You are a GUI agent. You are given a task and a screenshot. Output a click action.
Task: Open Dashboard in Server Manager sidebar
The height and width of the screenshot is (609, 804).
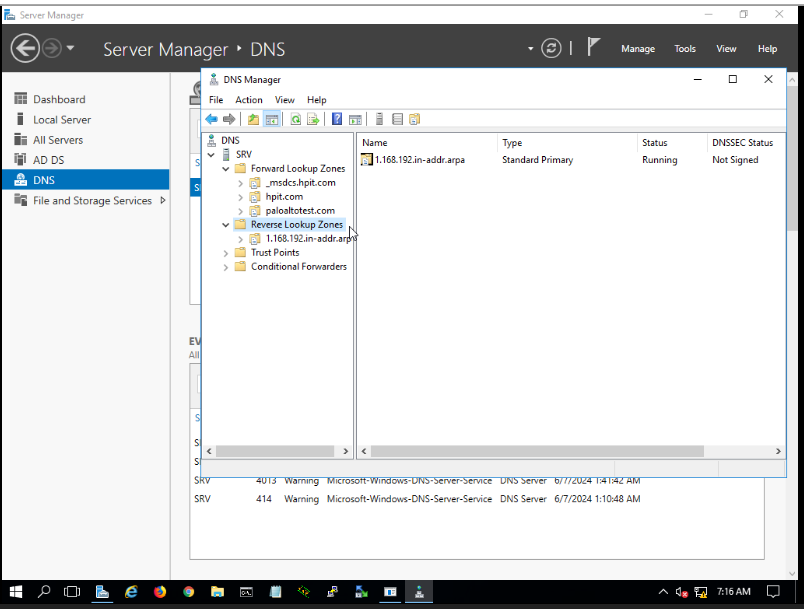point(59,99)
